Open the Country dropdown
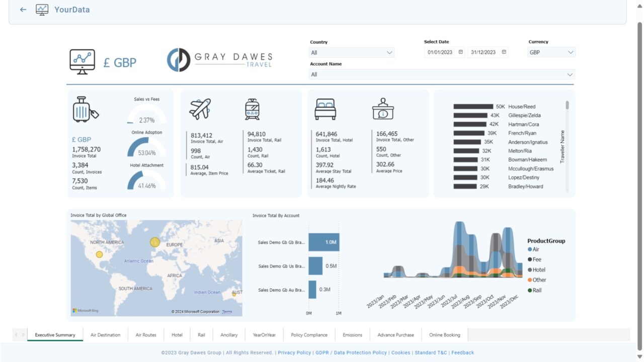Viewport: 644px width, 362px height. [x=389, y=52]
